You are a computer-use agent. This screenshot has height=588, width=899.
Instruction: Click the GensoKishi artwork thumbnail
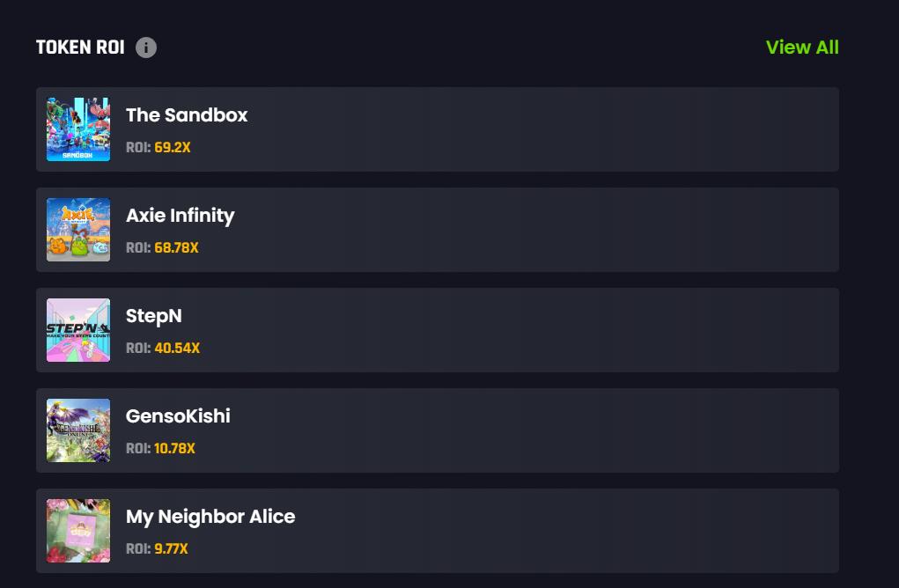tap(78, 430)
